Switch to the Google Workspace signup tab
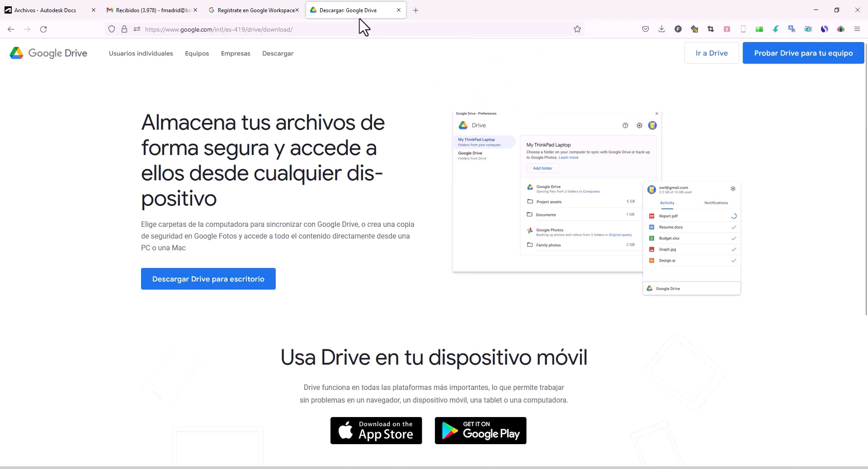 [x=253, y=10]
